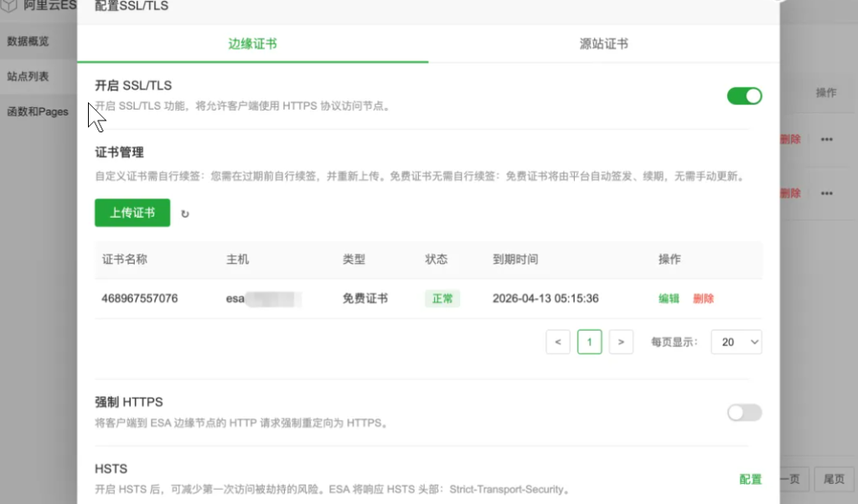
Task: Open 站点列表 in the sidebar
Action: [x=27, y=75]
